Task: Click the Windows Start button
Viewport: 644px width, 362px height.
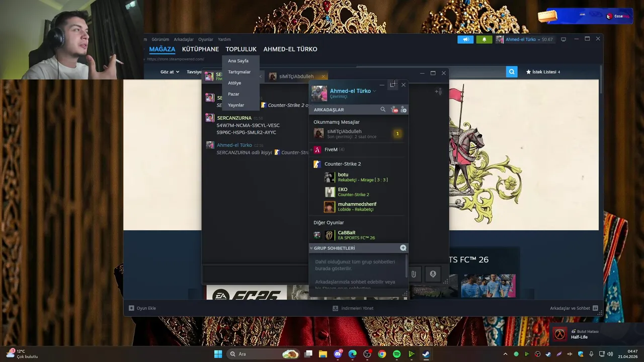Action: click(218, 354)
